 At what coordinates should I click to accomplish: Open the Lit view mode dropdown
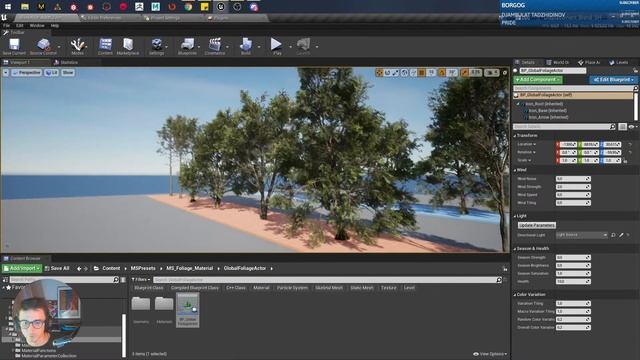[51, 73]
